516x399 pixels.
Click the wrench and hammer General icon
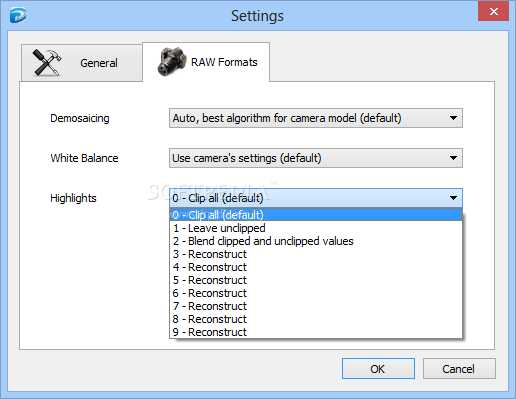coord(47,62)
